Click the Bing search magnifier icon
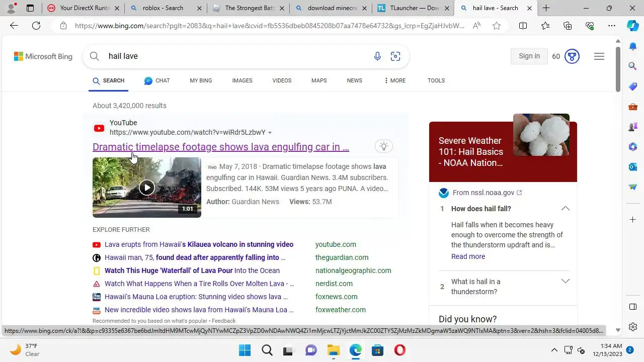This screenshot has width=644, height=362. (x=95, y=56)
